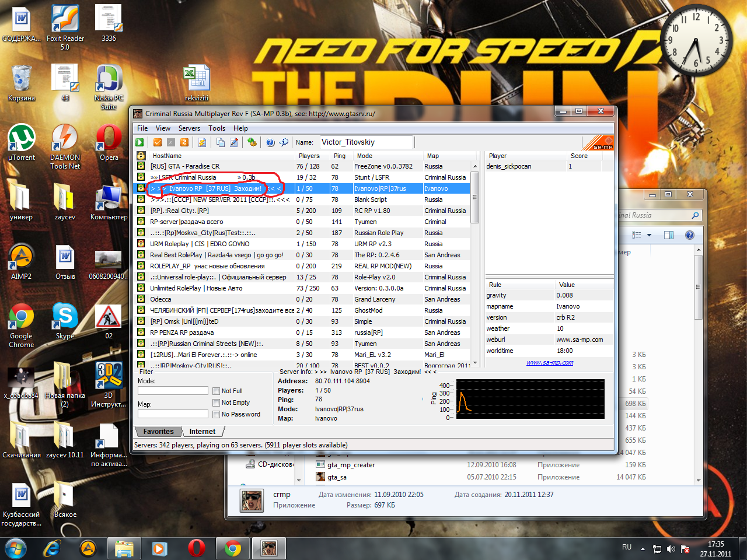
Task: Select the Google Chrome desktop icon
Action: coord(22,325)
